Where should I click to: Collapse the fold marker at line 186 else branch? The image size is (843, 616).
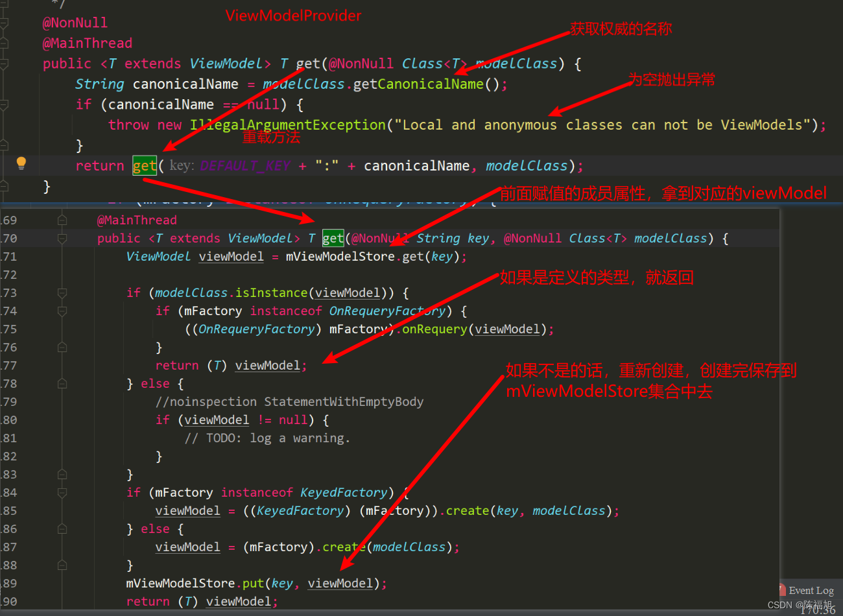(62, 528)
